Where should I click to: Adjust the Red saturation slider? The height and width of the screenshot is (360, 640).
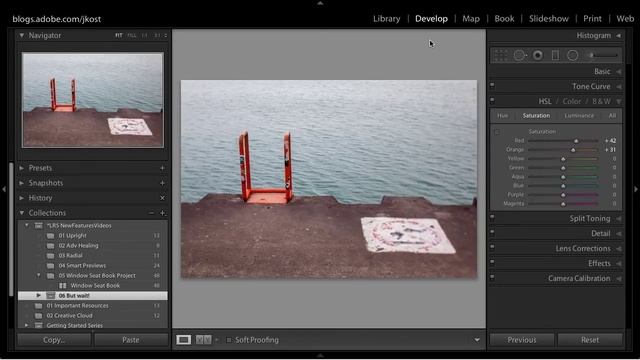pyautogui.click(x=576, y=141)
